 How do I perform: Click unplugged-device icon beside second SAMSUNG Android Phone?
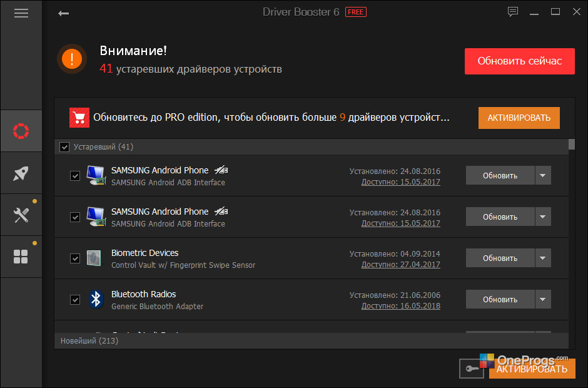click(x=221, y=212)
